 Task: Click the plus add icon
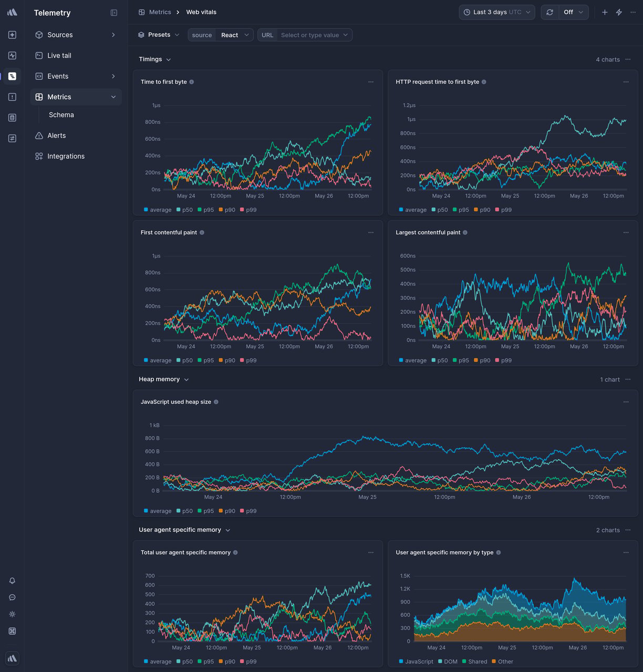[x=605, y=12]
